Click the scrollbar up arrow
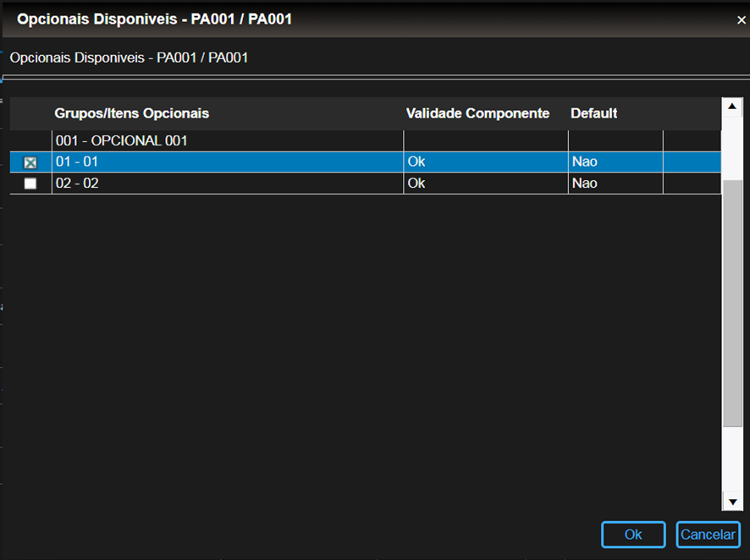Screen dimensions: 750x560 point(732,107)
